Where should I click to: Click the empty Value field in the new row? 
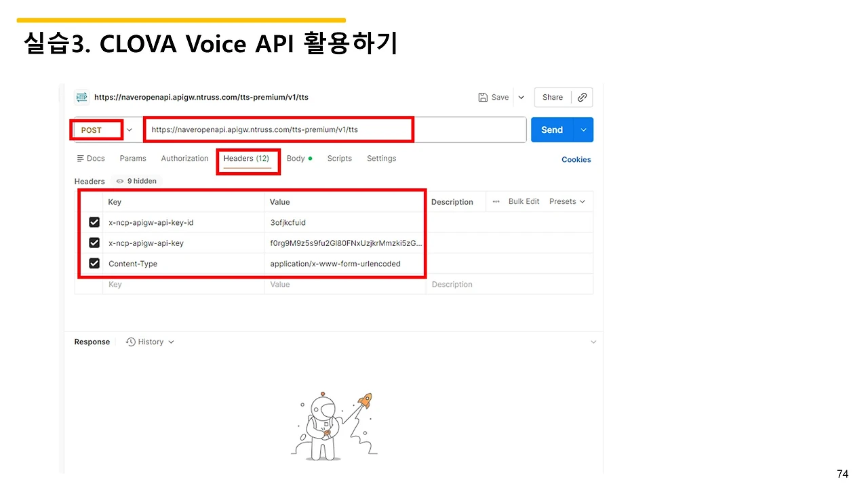click(345, 285)
